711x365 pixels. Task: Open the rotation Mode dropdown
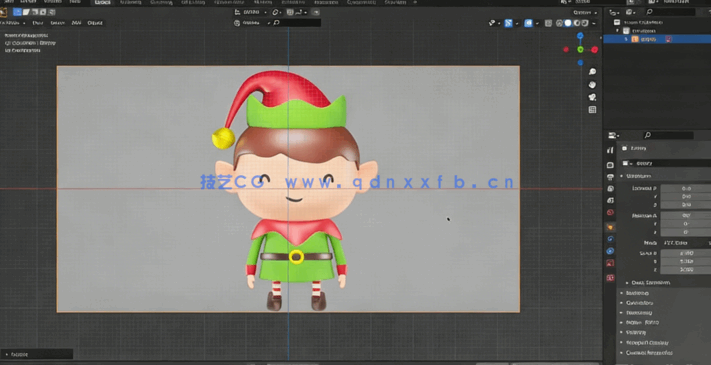coord(686,243)
